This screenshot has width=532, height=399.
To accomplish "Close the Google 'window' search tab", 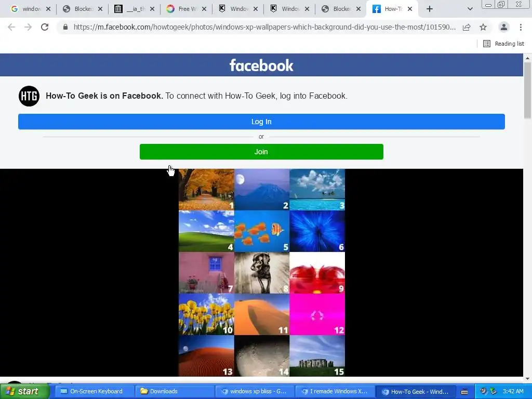I will [x=48, y=9].
